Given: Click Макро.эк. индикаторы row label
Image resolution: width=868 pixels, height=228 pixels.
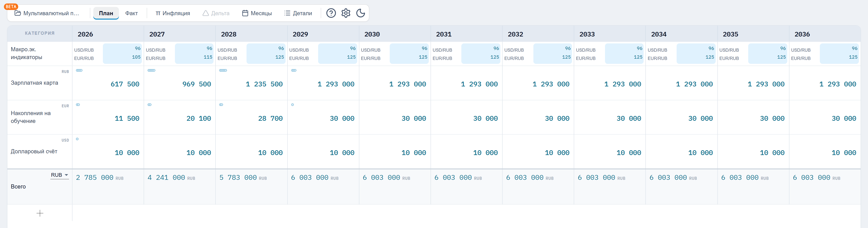Looking at the screenshot, I should pos(27,53).
